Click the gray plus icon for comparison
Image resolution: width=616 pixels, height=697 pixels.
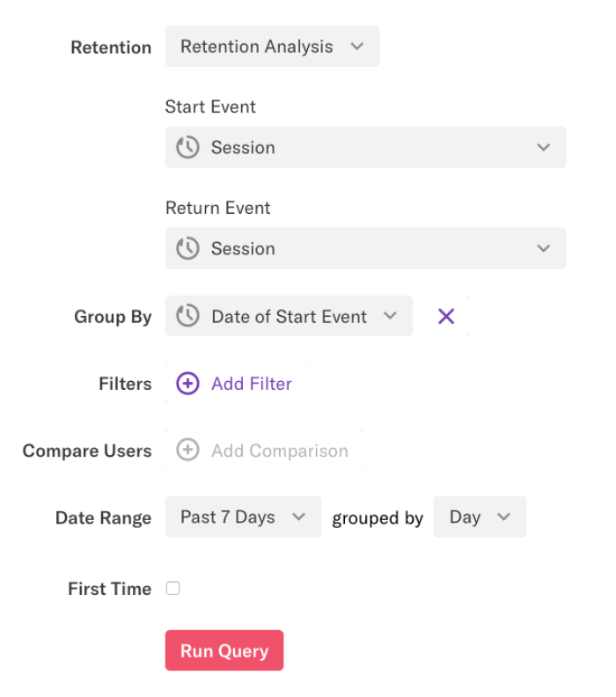pos(187,450)
